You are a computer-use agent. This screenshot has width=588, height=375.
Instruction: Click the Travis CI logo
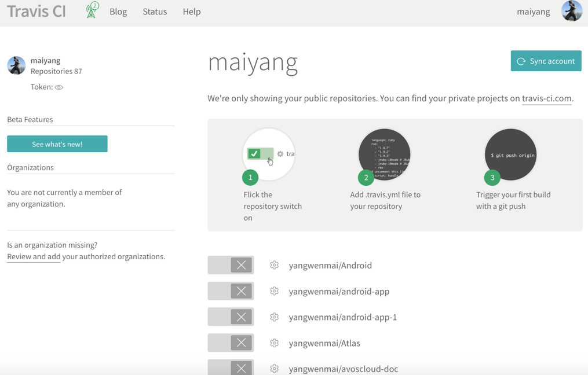click(x=36, y=11)
